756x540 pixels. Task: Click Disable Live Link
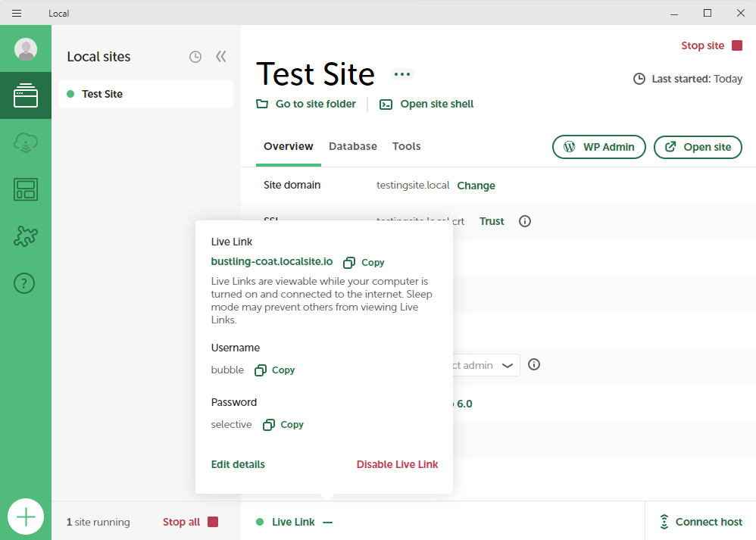[x=397, y=464]
